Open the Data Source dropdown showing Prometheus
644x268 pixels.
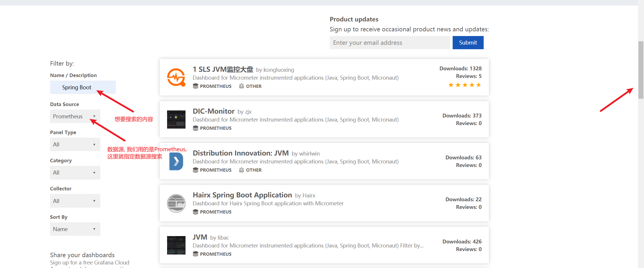click(x=75, y=116)
